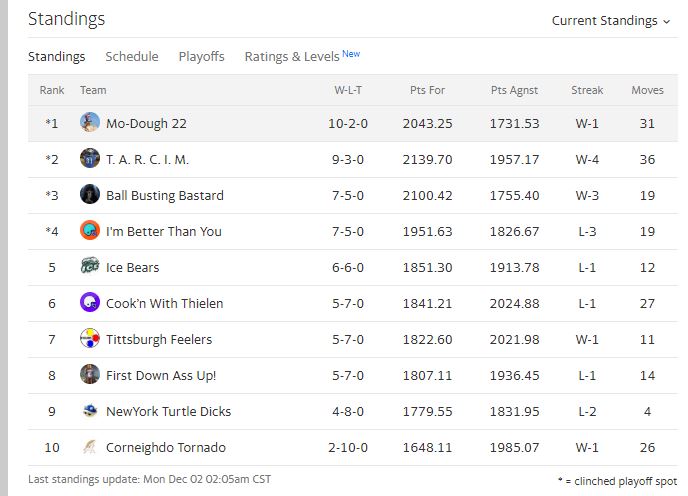Switch to the Schedule tab
The image size is (688, 496).
click(132, 57)
